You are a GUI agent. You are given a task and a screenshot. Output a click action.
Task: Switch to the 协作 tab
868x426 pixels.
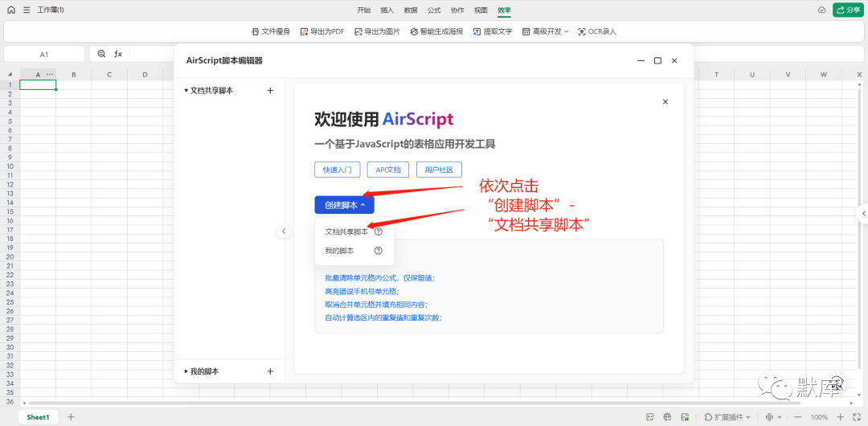pos(457,10)
